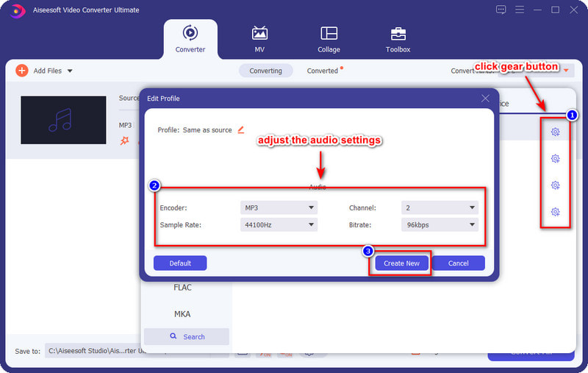Click the Default button
Screen dimensions: 588x373
coord(180,263)
